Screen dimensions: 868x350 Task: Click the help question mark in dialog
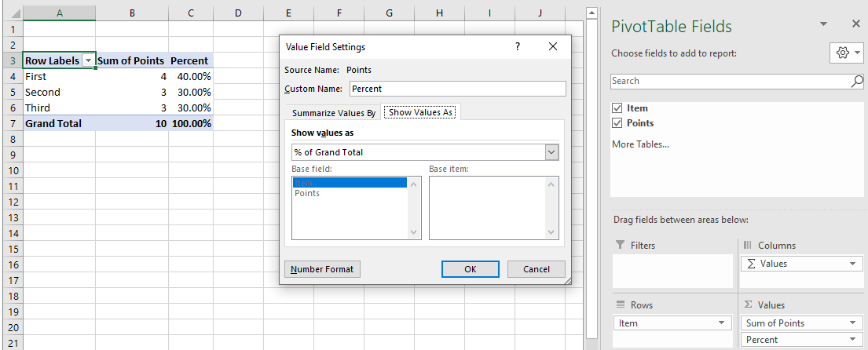518,47
